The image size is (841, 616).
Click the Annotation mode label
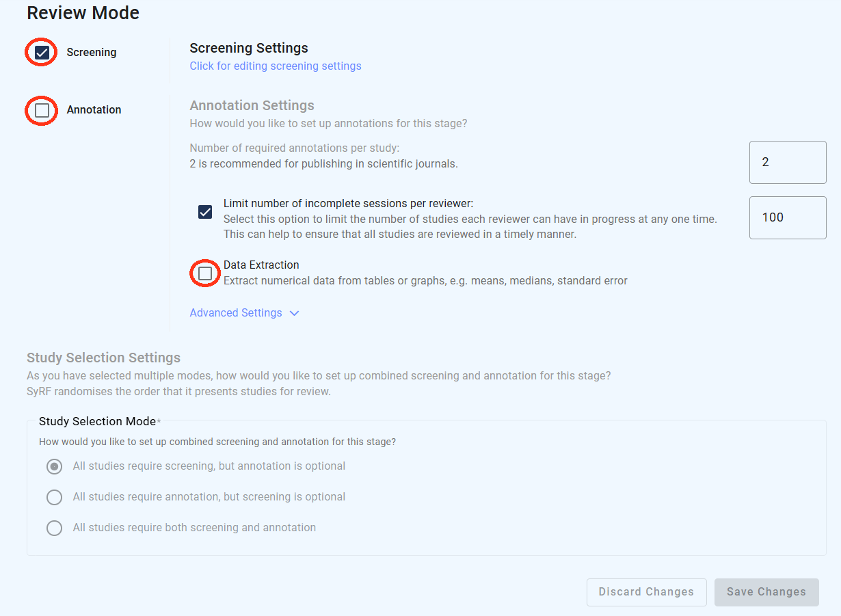[x=94, y=110]
